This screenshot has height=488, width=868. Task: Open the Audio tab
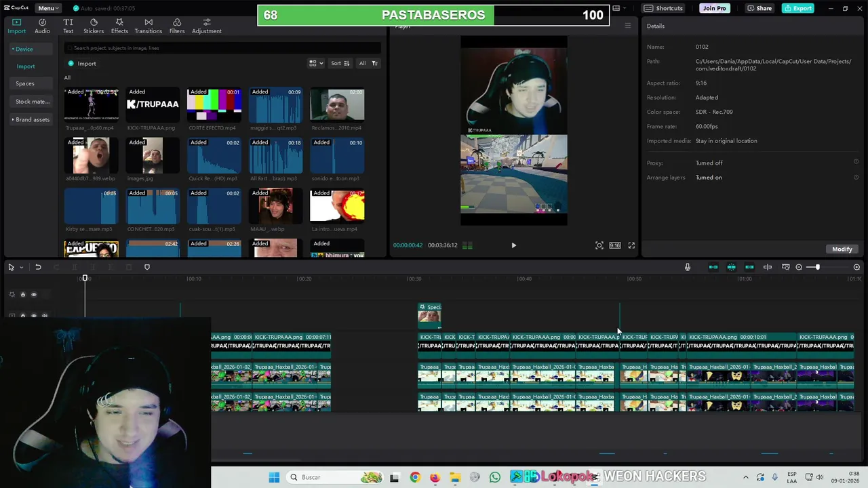point(42,26)
